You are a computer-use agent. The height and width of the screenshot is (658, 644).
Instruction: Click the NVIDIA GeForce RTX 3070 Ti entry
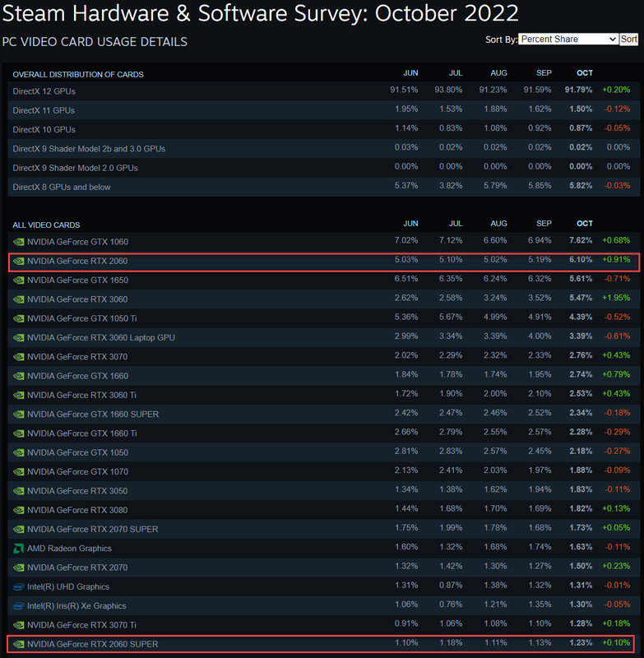coord(83,625)
